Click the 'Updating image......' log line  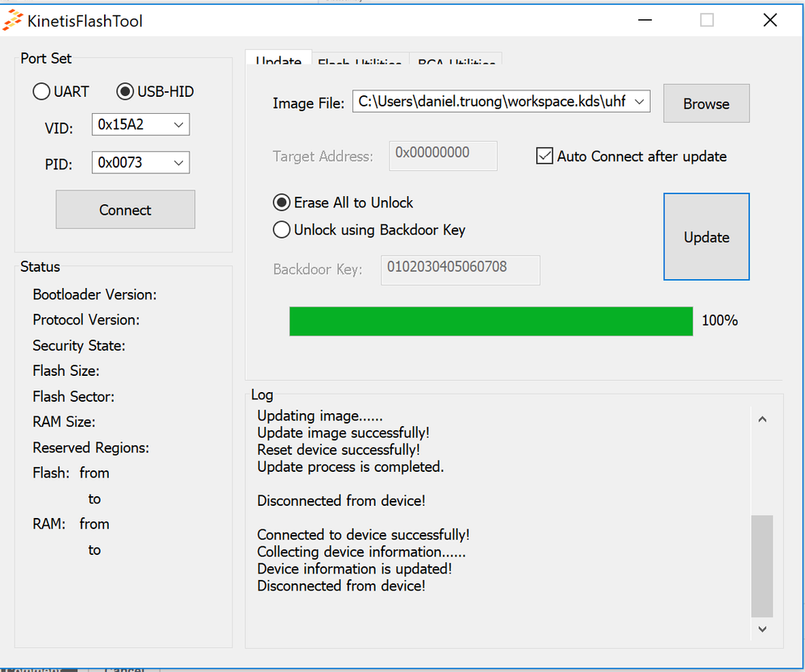tap(320, 415)
